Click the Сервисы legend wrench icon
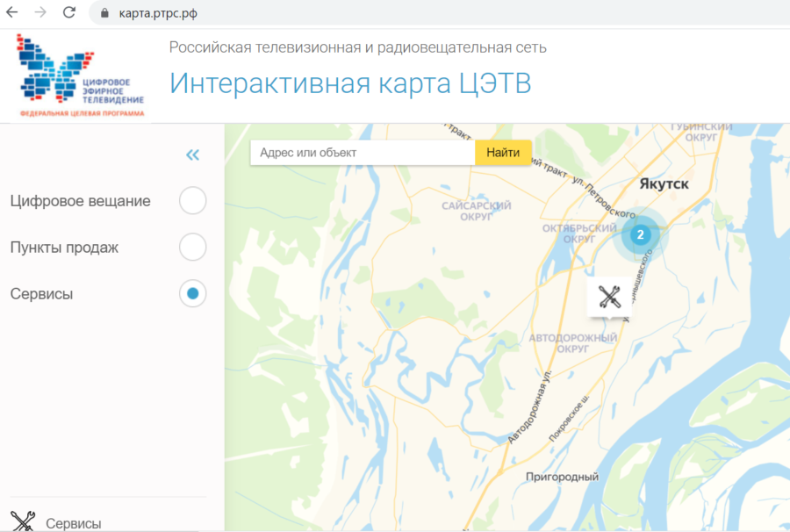Image resolution: width=790 pixels, height=532 pixels. click(x=22, y=521)
